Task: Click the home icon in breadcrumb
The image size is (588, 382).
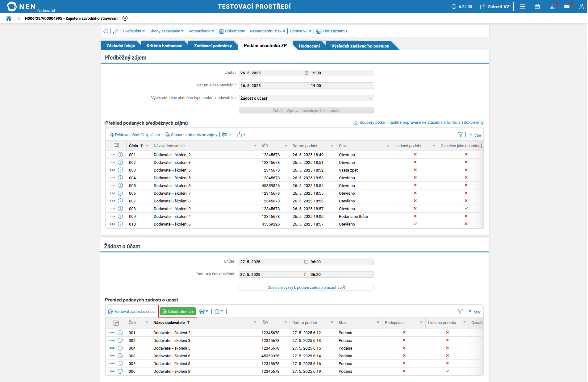Action: (9, 18)
